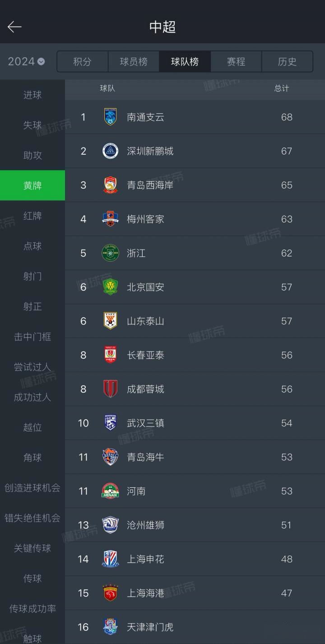Choose 助攻 in the sidebar list

pos(32,155)
